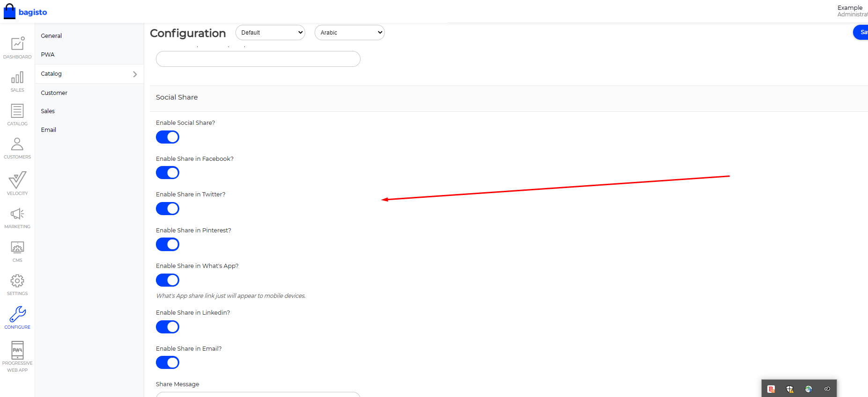Click the empty text field above Social Share
Screen dimensions: 868x397
point(258,59)
